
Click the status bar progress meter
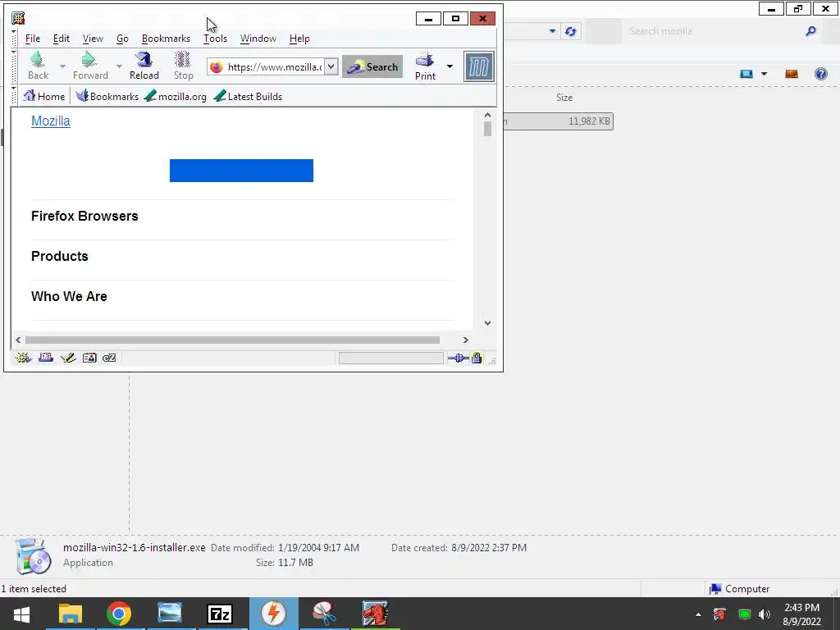click(391, 358)
